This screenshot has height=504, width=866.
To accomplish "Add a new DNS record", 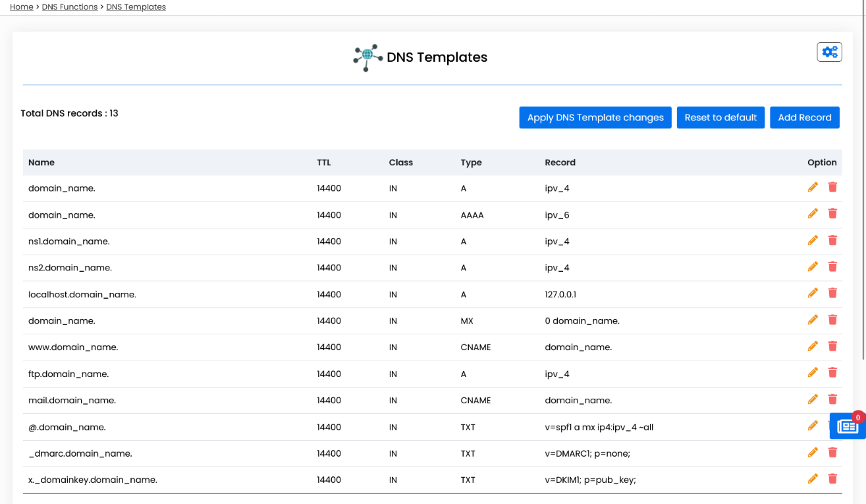I will [x=805, y=117].
